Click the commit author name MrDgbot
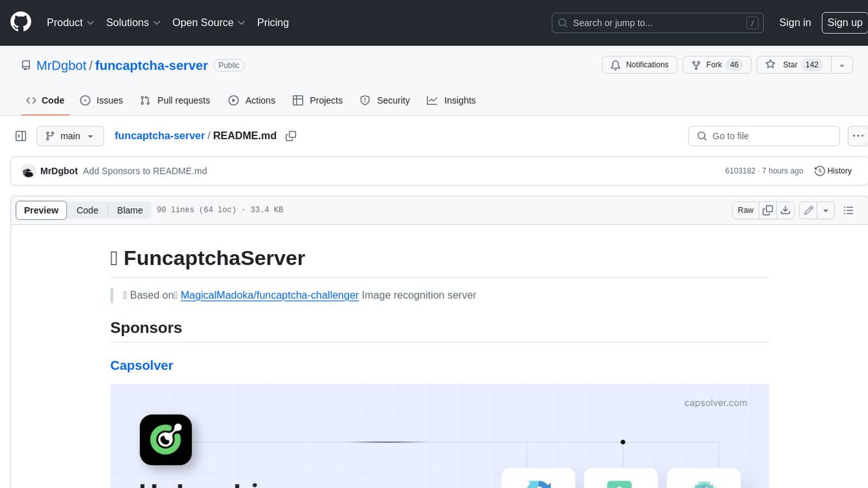The width and height of the screenshot is (868, 488). (x=59, y=171)
